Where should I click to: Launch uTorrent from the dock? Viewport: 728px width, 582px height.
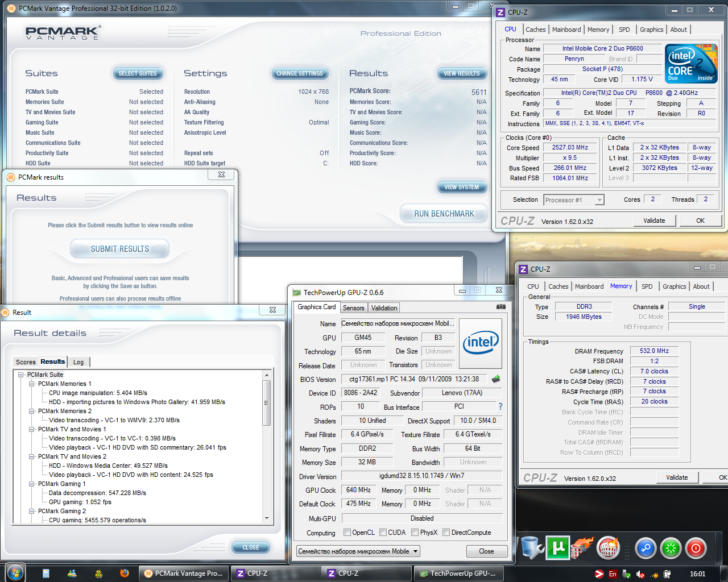[558, 548]
